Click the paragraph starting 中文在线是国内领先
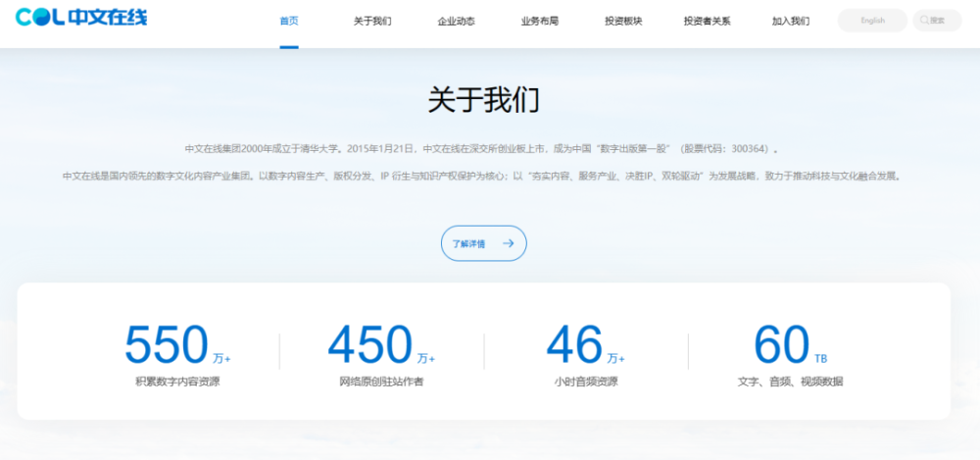Image resolution: width=980 pixels, height=460 pixels. tap(483, 177)
